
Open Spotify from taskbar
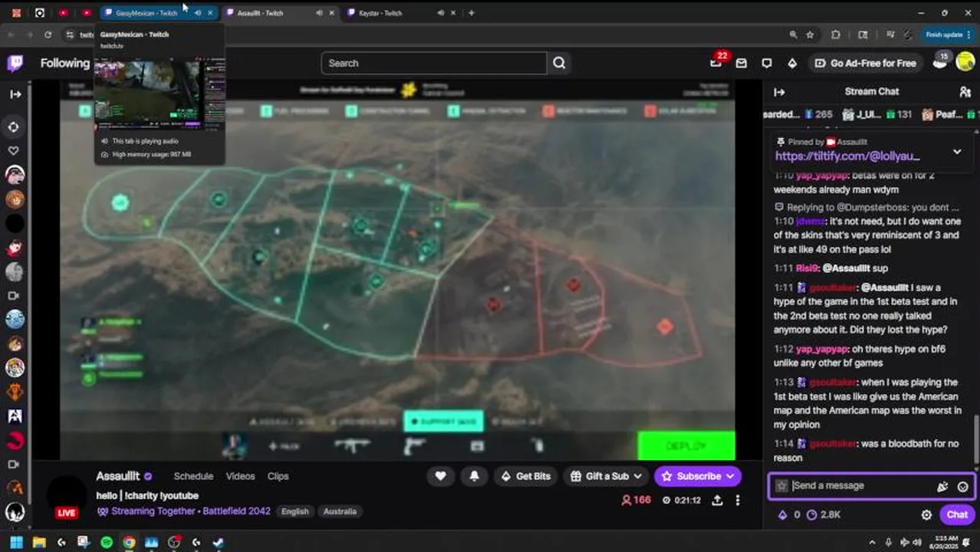[107, 542]
